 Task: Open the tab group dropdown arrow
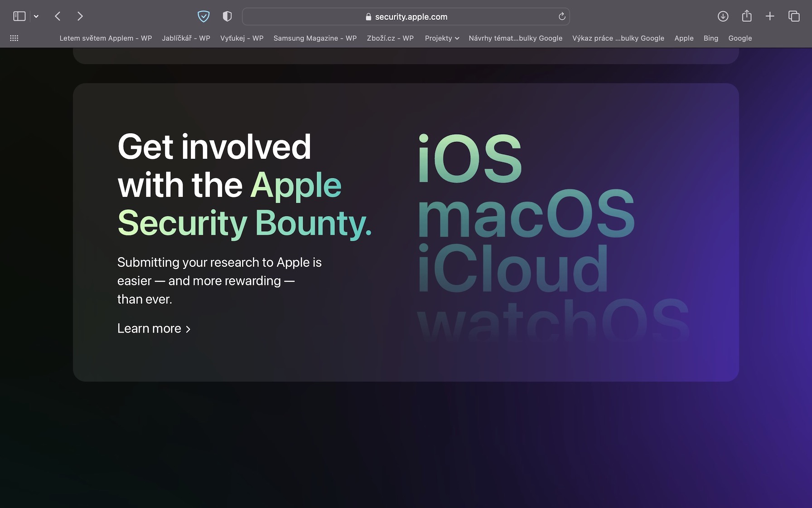click(x=36, y=17)
